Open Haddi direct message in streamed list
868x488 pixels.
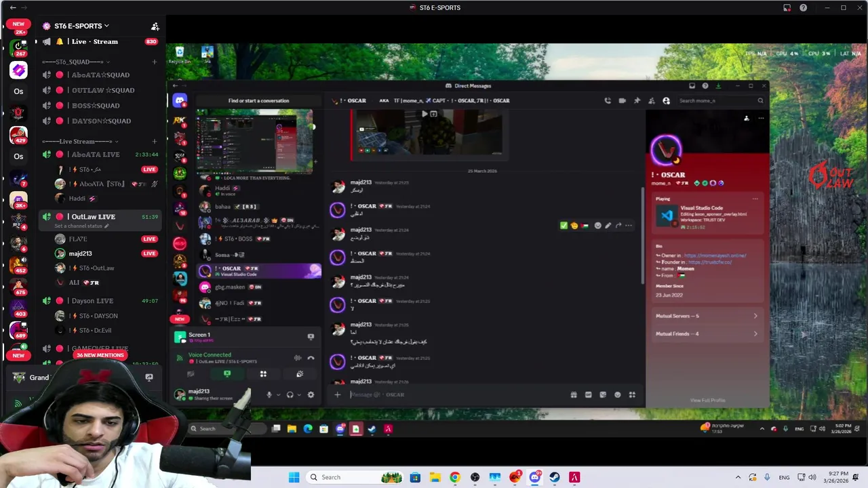(258, 190)
